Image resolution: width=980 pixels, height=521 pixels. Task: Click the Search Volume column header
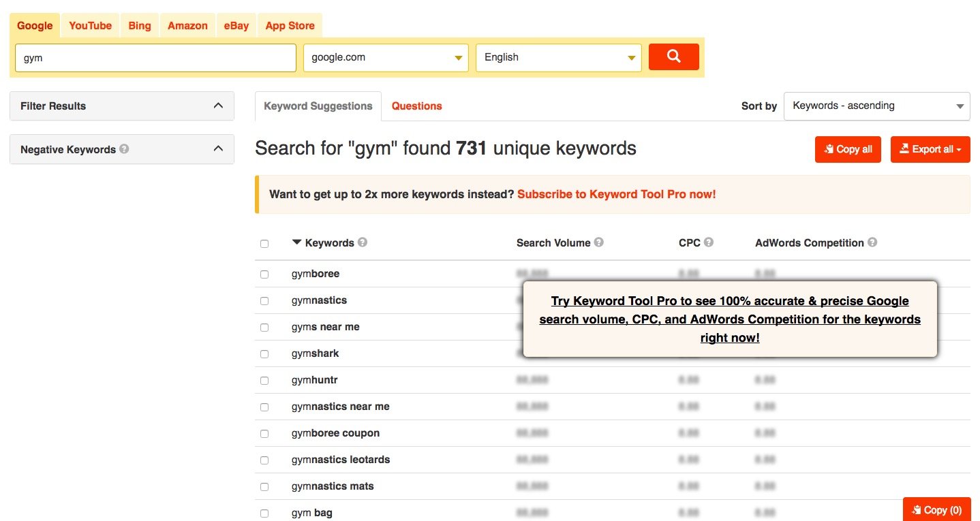pos(553,242)
